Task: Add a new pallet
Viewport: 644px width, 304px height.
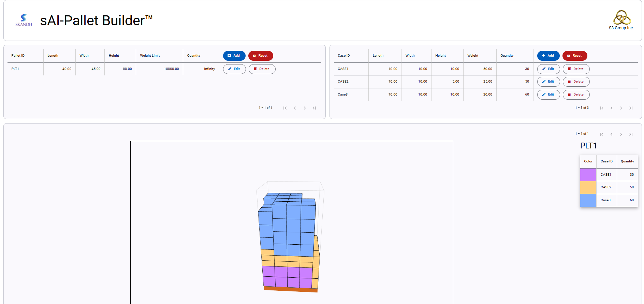Action: click(234, 56)
